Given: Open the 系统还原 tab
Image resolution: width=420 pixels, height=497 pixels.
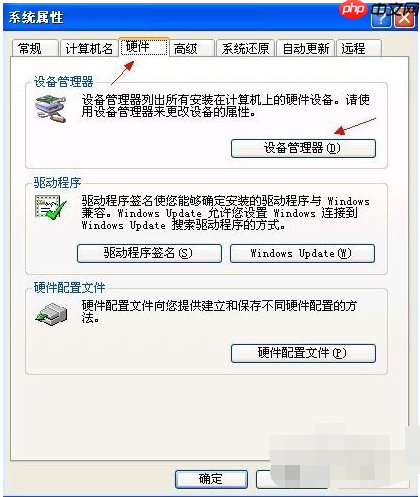Looking at the screenshot, I should (245, 48).
